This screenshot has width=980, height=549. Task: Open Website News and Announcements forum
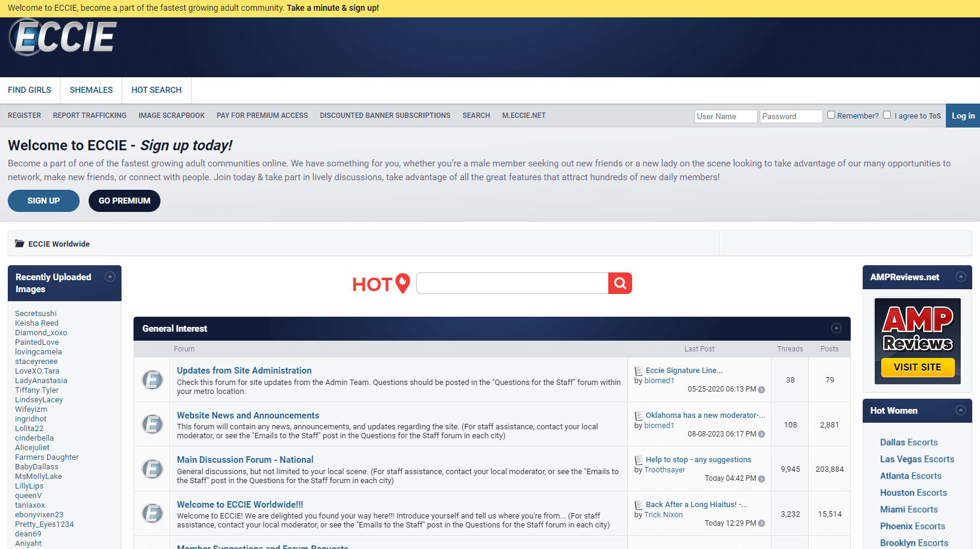tap(248, 415)
